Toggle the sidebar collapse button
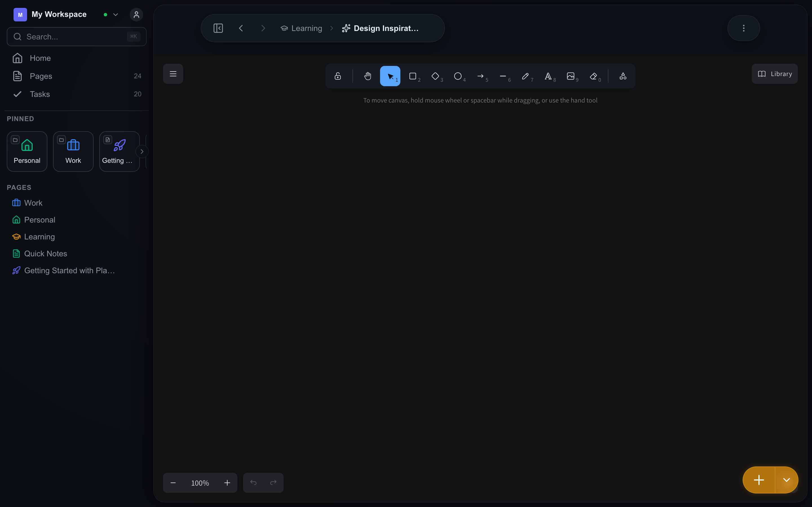This screenshot has height=507, width=812. pyautogui.click(x=218, y=28)
